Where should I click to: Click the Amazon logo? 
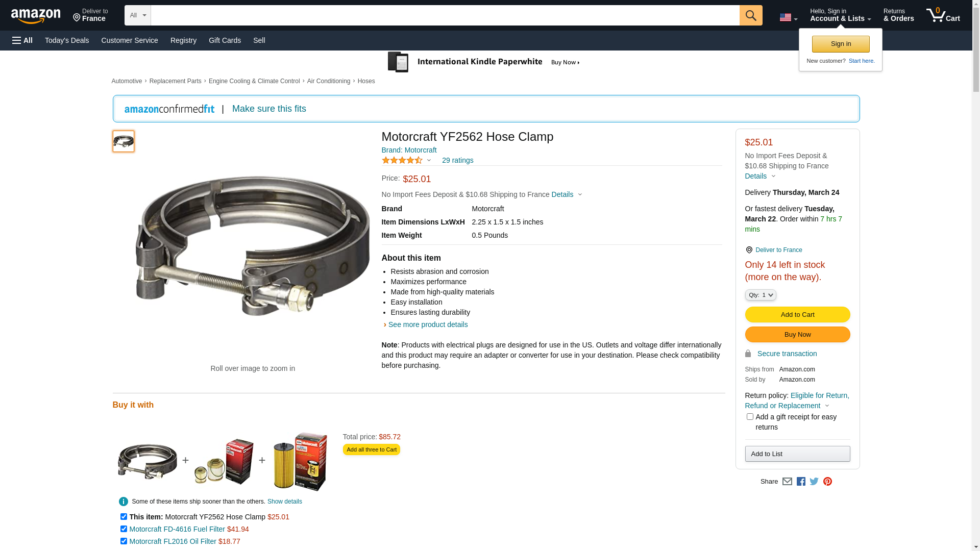(36, 16)
